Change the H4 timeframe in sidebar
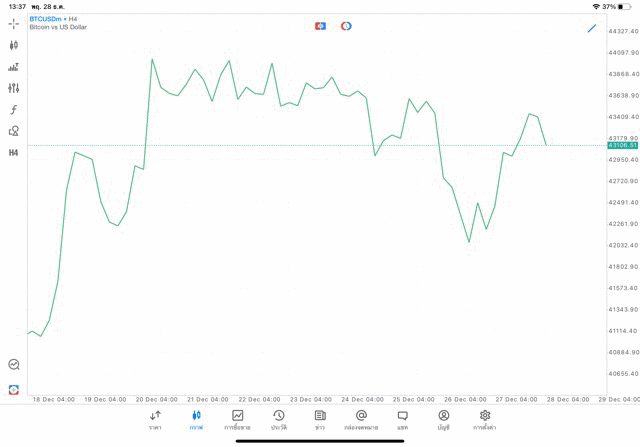The image size is (640, 447). tap(14, 153)
